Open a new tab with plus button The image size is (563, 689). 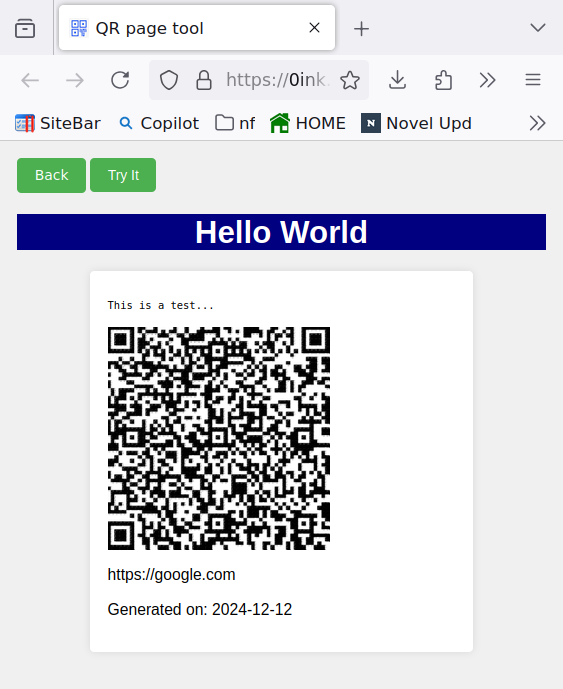(361, 29)
